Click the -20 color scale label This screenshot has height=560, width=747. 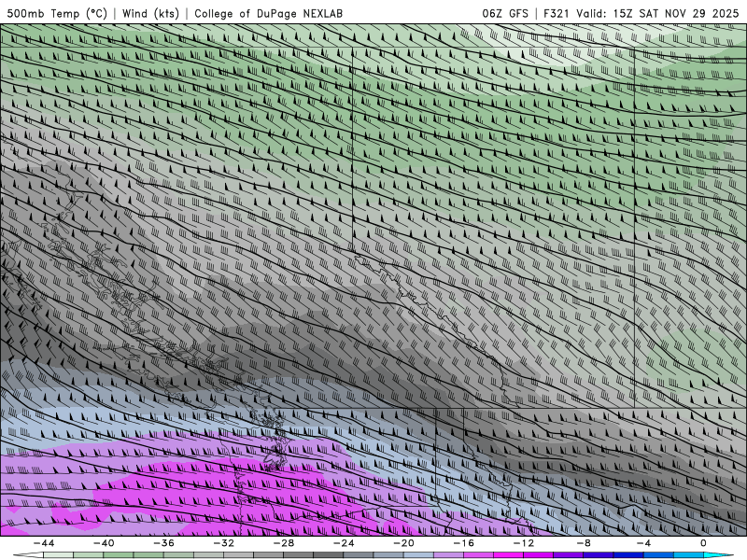(x=403, y=543)
